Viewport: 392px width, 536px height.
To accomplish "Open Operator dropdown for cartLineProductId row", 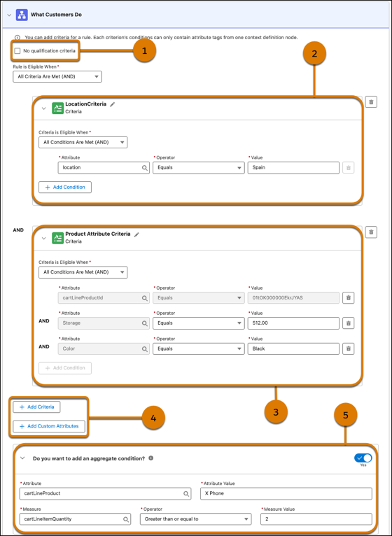I will point(199,298).
